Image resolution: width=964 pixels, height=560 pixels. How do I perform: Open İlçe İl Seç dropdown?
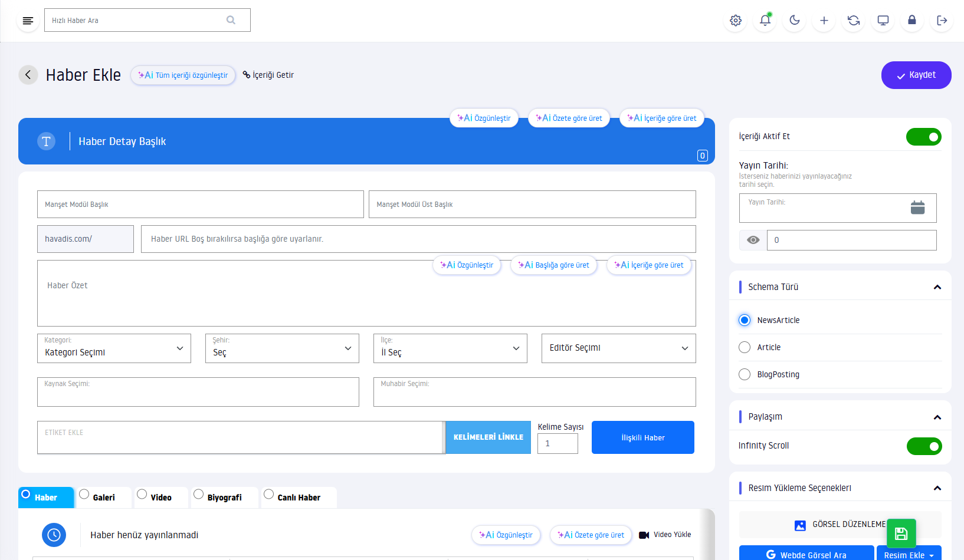(450, 348)
